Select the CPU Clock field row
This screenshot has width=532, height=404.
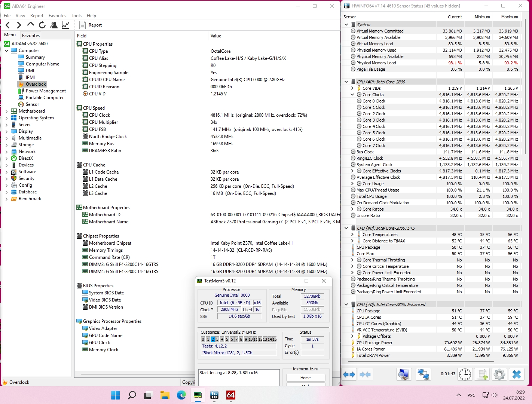point(207,115)
